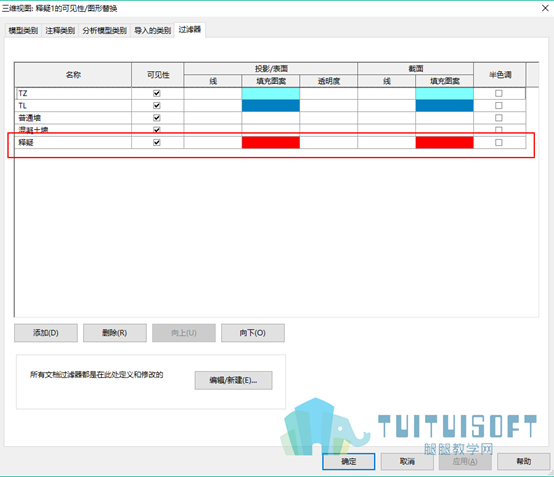This screenshot has width=554, height=477.
Task: Click TZ projection fill pattern cyan swatch
Action: 271,93
